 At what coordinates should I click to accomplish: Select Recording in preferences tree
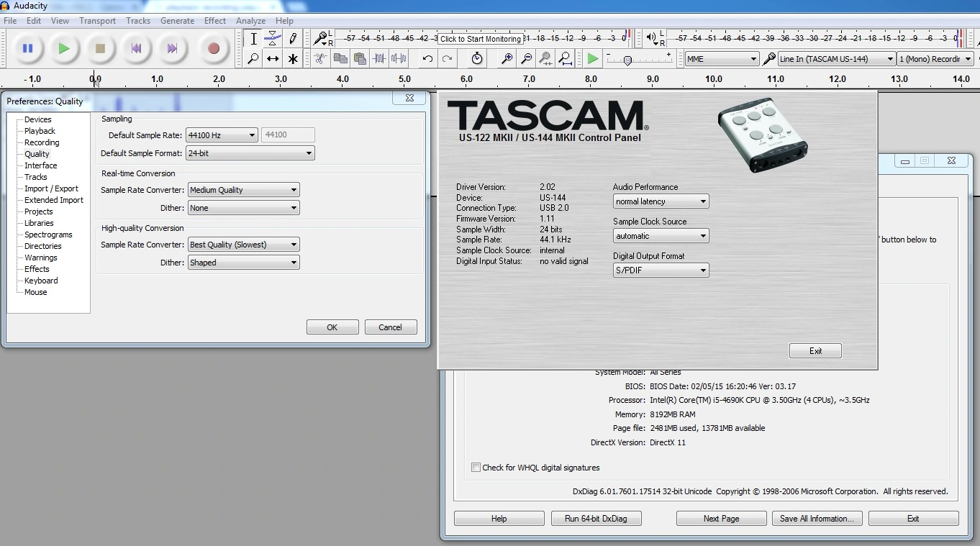coord(42,142)
